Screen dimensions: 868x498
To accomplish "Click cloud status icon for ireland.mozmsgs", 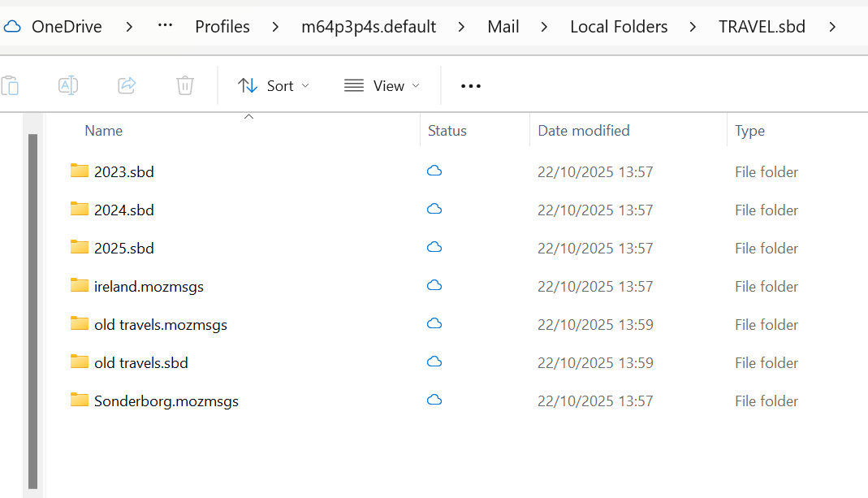I will (434, 285).
